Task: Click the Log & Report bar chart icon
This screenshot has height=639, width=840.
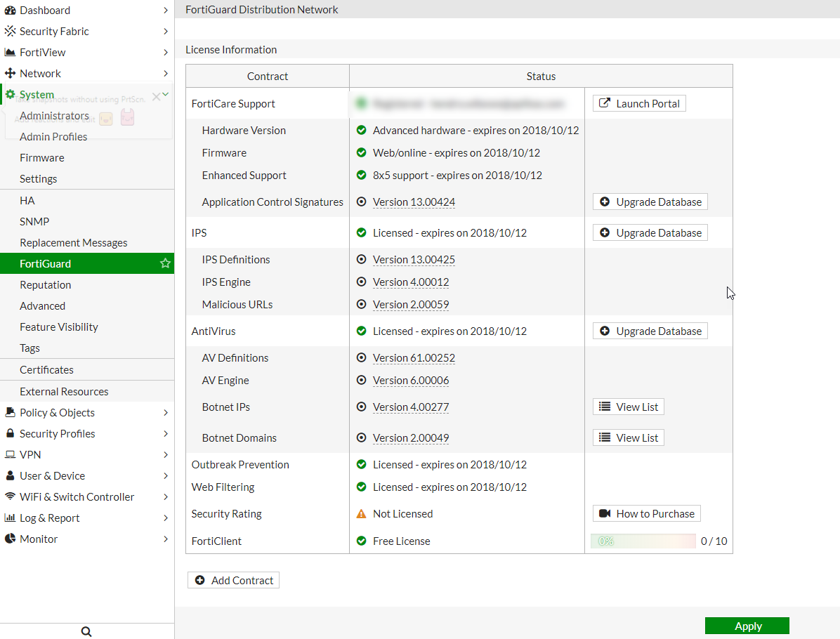Action: (x=10, y=518)
